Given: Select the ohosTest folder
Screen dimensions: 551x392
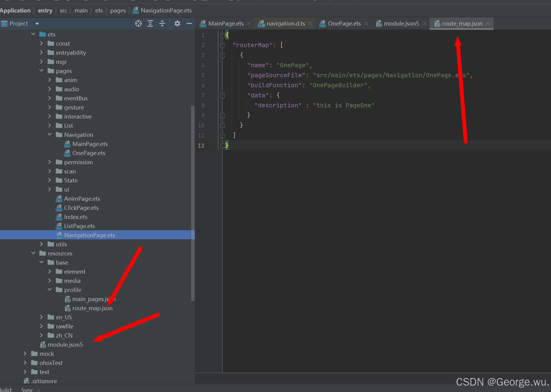Looking at the screenshot, I should [x=51, y=363].
